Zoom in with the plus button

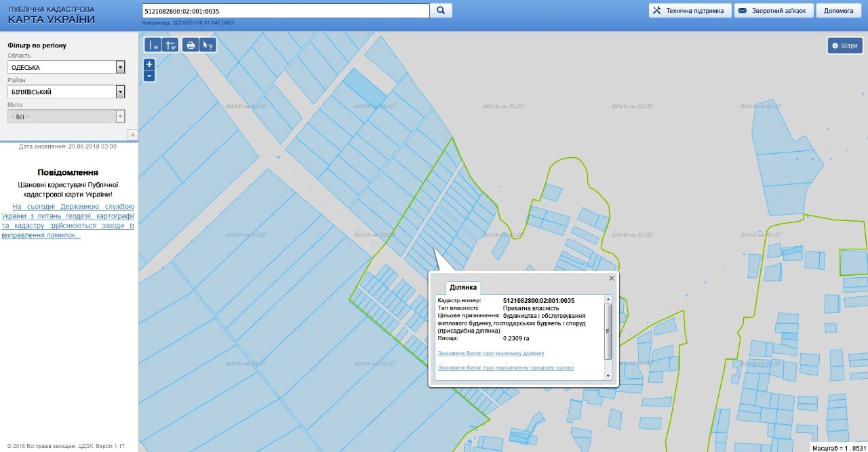pyautogui.click(x=149, y=64)
